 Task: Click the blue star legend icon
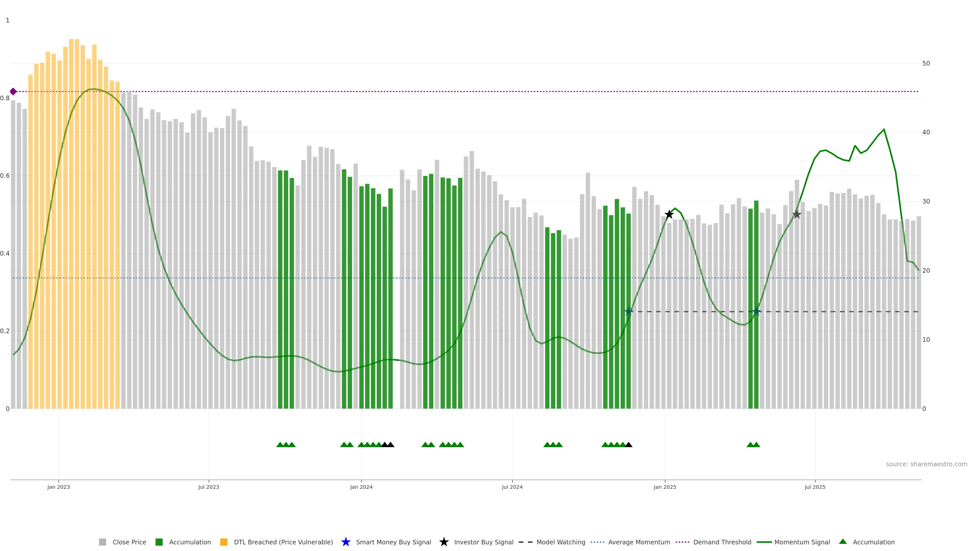pos(346,542)
